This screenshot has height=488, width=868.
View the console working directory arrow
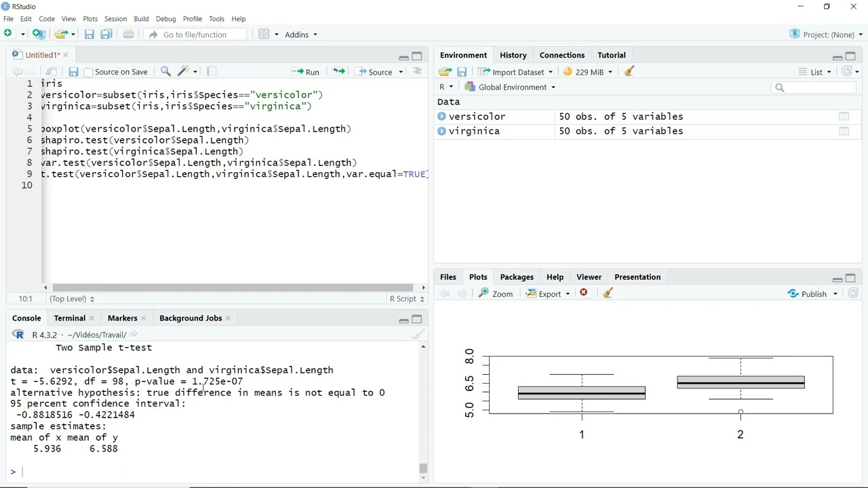pyautogui.click(x=134, y=334)
